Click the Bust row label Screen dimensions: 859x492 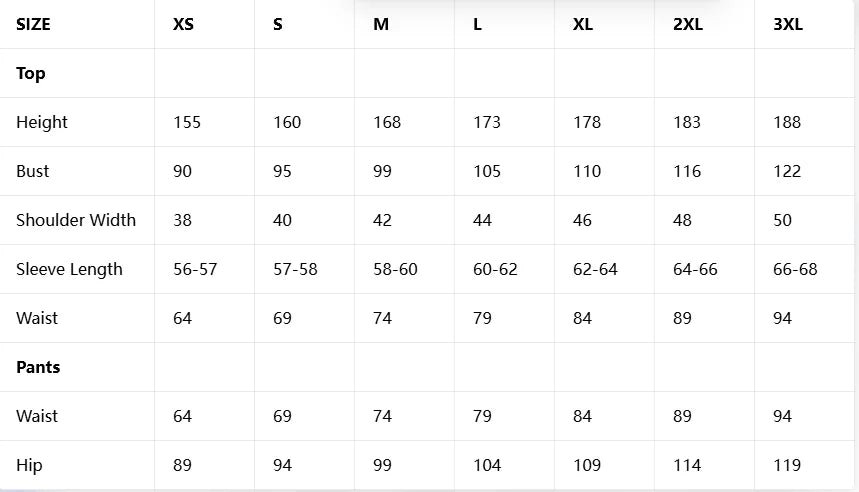pos(32,171)
